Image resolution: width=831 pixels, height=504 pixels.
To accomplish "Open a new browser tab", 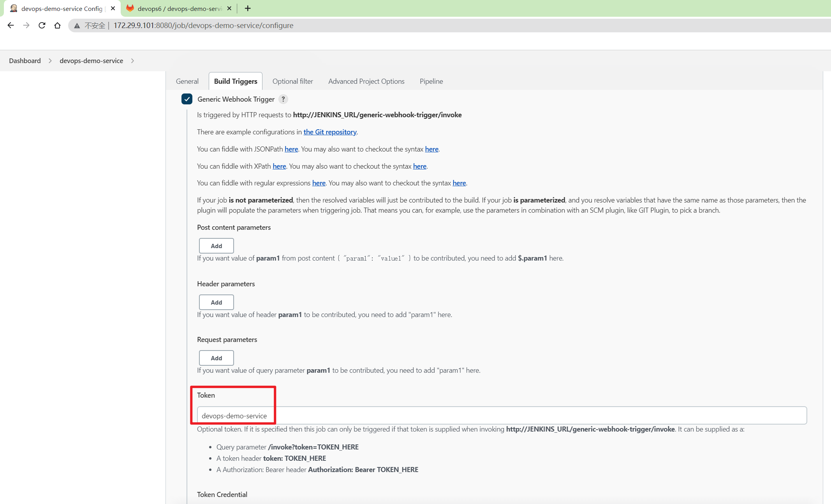I will click(248, 8).
